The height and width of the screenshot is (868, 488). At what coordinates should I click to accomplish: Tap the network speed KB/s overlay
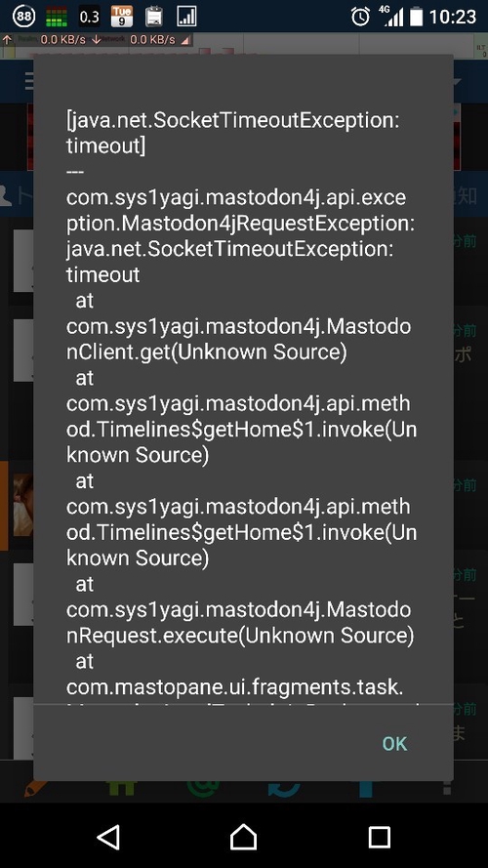tap(97, 39)
